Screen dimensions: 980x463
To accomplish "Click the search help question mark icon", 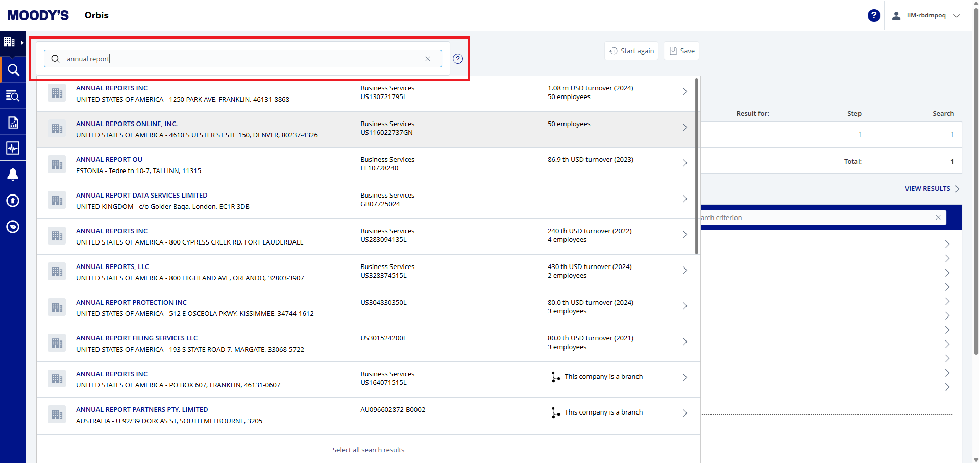I will (458, 59).
